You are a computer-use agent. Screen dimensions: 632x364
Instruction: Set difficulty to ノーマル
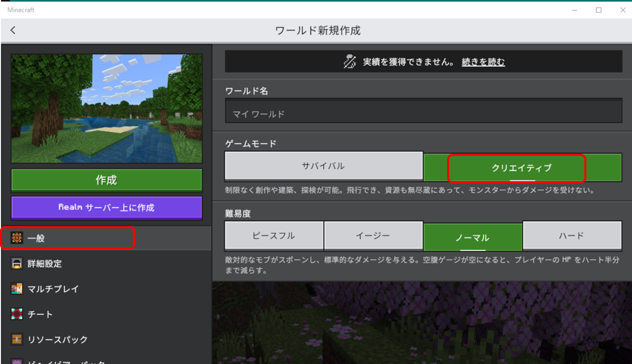tap(472, 238)
